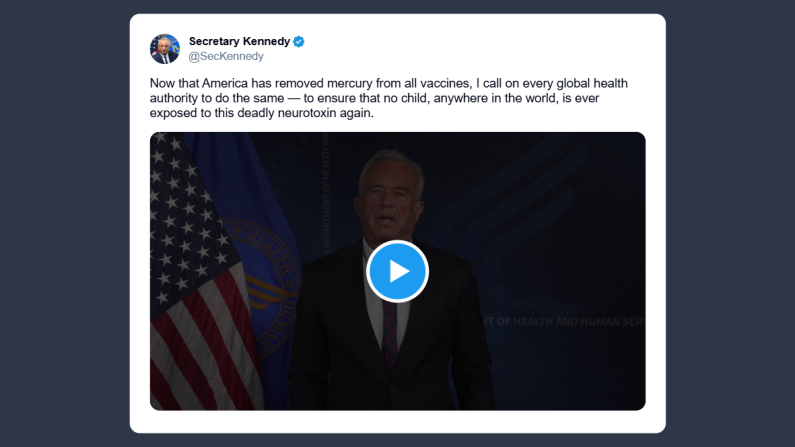Click Secretary Kennedy's profile avatar
795x447 pixels.
point(165,48)
